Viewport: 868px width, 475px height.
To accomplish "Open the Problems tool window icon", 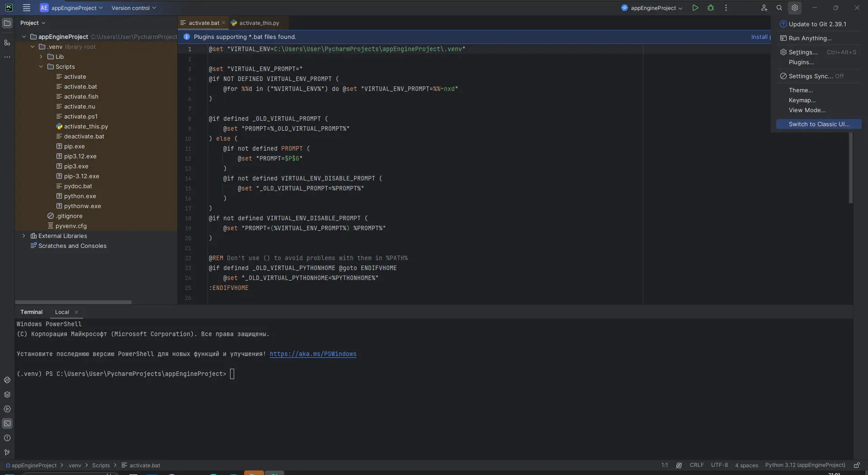I will click(7, 438).
